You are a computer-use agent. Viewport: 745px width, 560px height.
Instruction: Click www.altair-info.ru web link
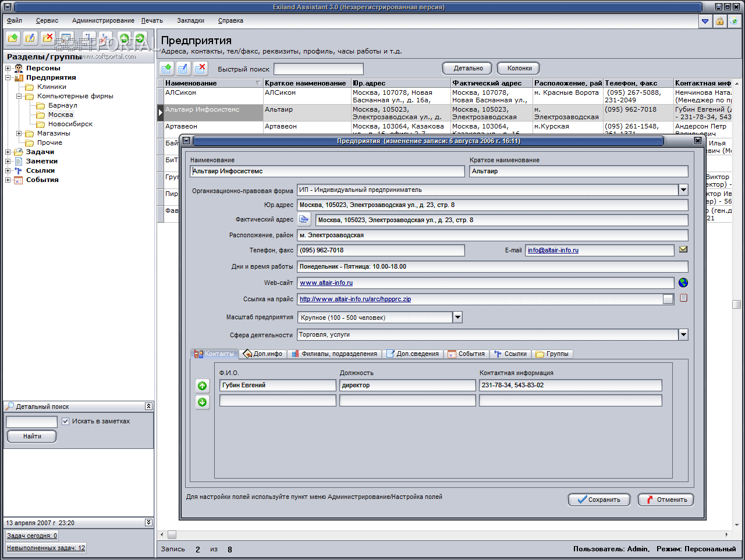tap(327, 283)
